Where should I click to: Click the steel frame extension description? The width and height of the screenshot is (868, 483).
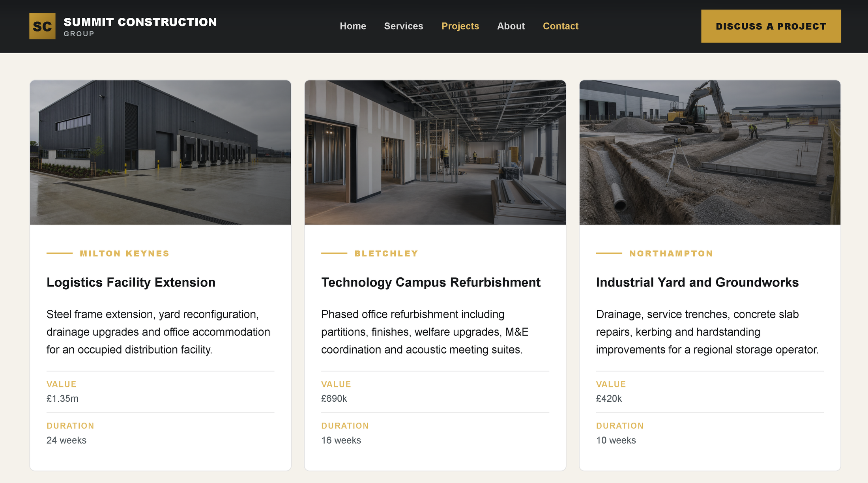[159, 332]
